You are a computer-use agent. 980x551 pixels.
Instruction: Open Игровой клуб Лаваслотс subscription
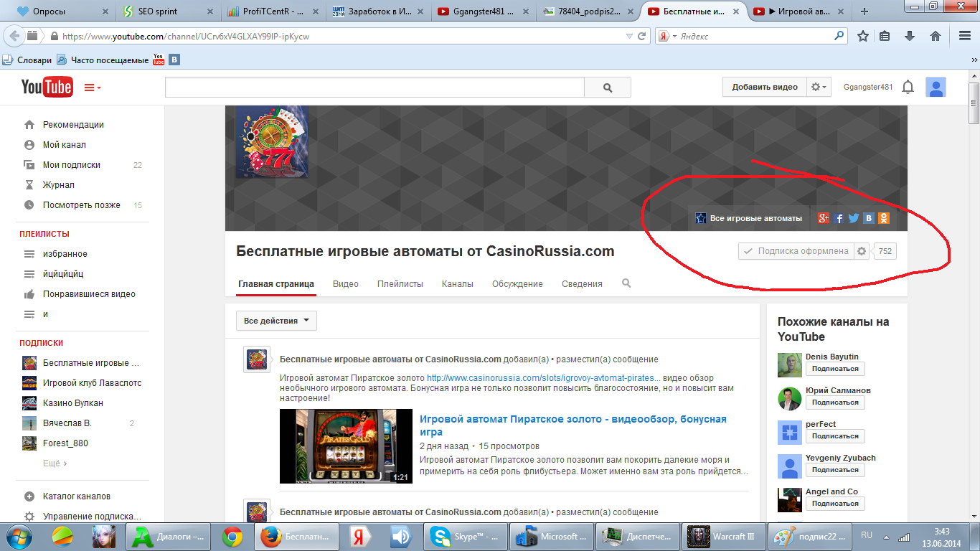tap(92, 382)
